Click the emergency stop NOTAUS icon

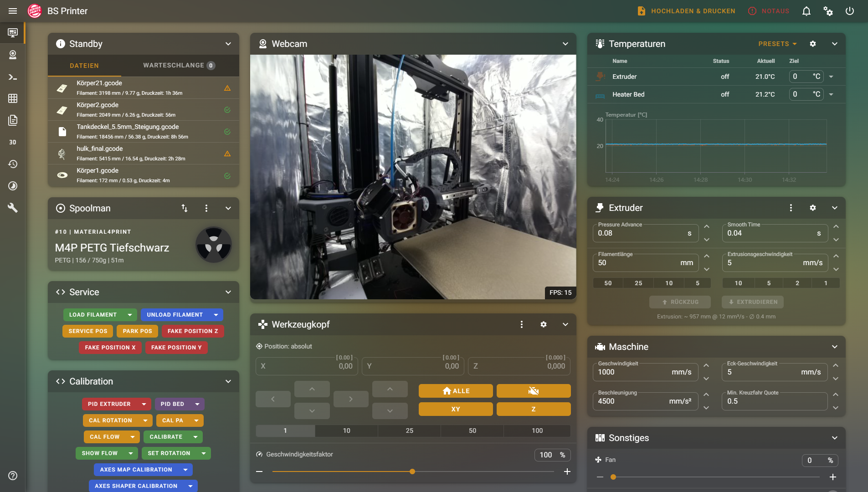(752, 11)
